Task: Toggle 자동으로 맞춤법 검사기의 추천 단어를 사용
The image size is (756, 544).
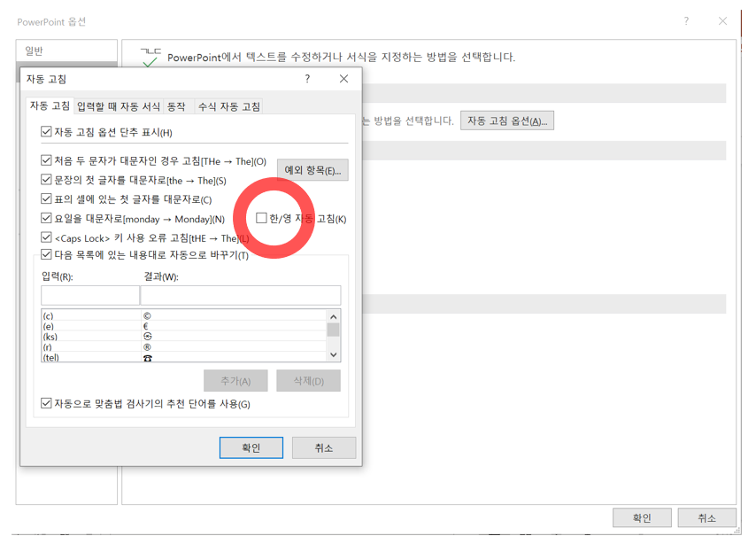Action: (x=46, y=403)
